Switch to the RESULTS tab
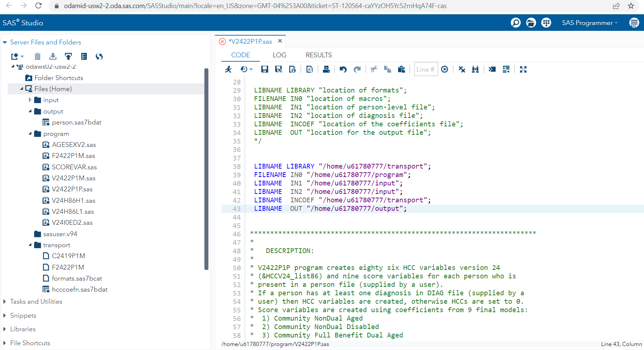 tap(319, 55)
